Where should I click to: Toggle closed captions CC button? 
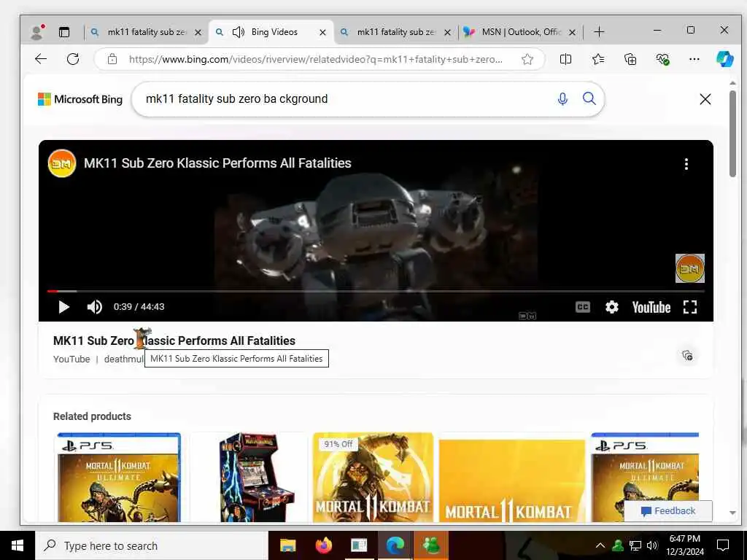[x=583, y=307]
